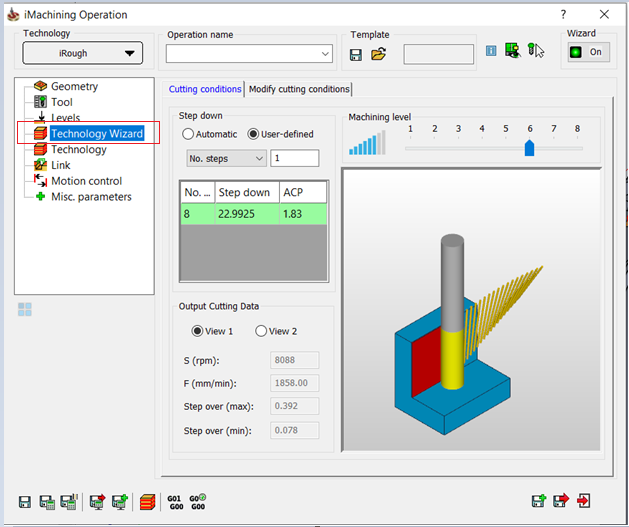The image size is (629, 527).
Task: Click the machining level slider handle
Action: (530, 148)
